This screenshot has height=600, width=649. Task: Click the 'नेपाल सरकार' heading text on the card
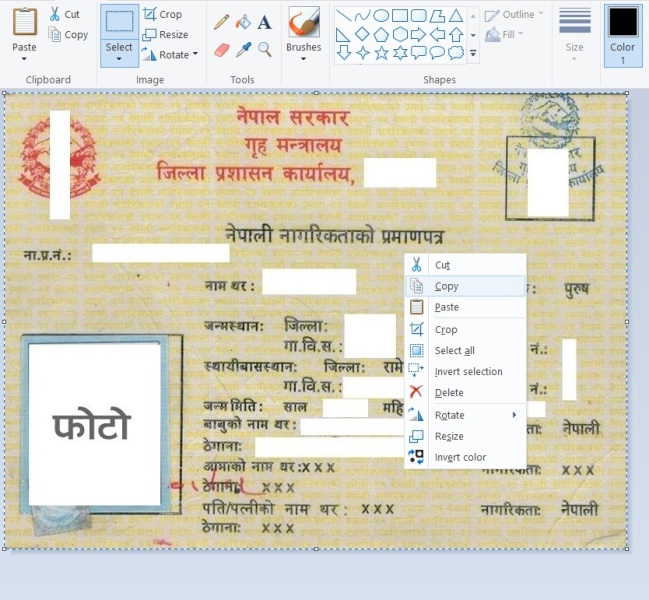[293, 117]
